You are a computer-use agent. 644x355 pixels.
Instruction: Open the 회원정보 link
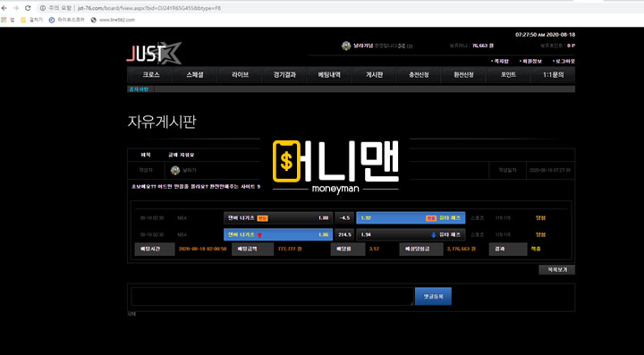coord(530,61)
